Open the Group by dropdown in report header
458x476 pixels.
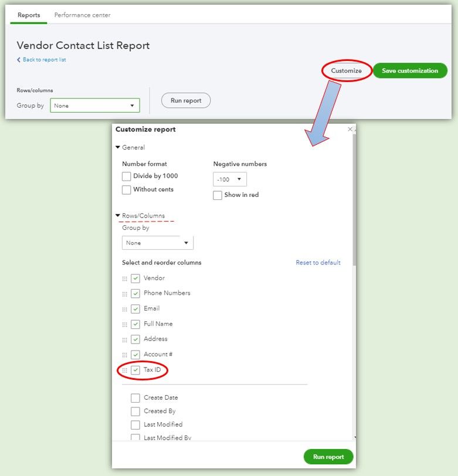click(x=95, y=106)
